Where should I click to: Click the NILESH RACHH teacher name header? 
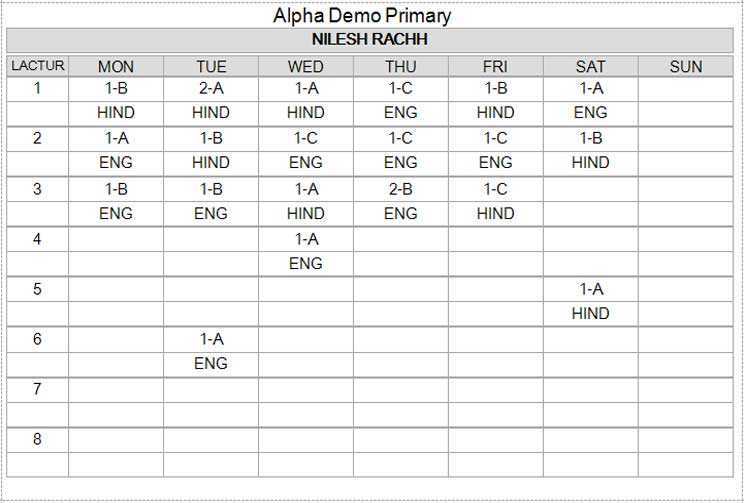click(370, 39)
